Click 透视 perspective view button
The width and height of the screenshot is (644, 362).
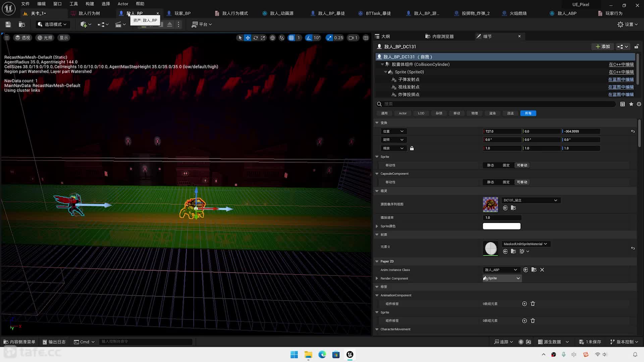pos(22,38)
